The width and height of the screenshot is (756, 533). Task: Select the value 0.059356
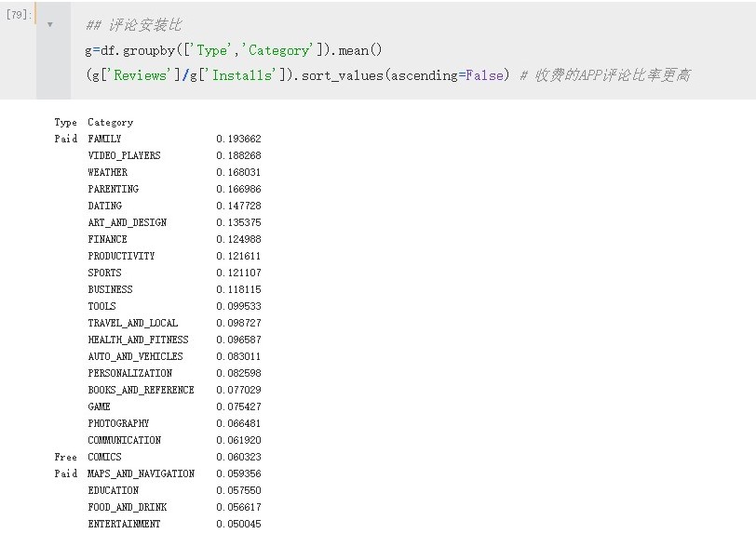pos(238,473)
